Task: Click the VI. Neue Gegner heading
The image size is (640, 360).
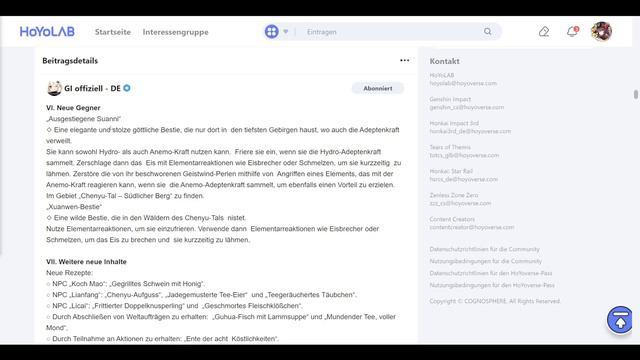Action: coord(73,108)
